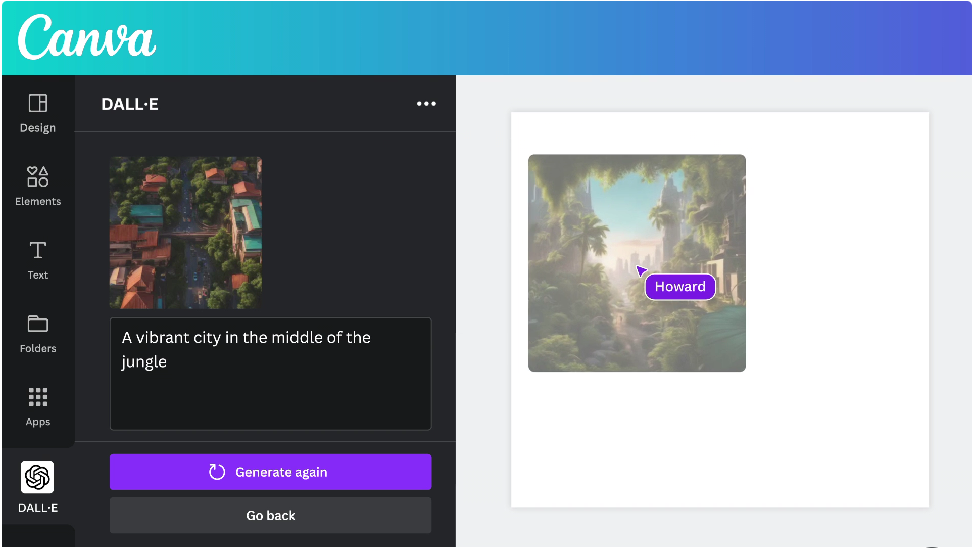The width and height of the screenshot is (975, 548).
Task: Click the word 'jungle' in the prompt
Action: tap(144, 362)
